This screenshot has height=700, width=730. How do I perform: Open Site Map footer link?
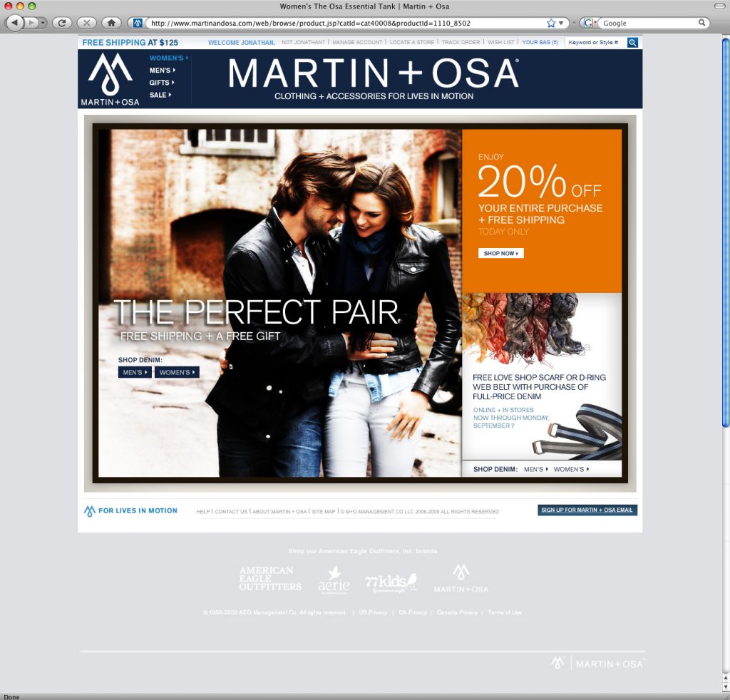[324, 512]
